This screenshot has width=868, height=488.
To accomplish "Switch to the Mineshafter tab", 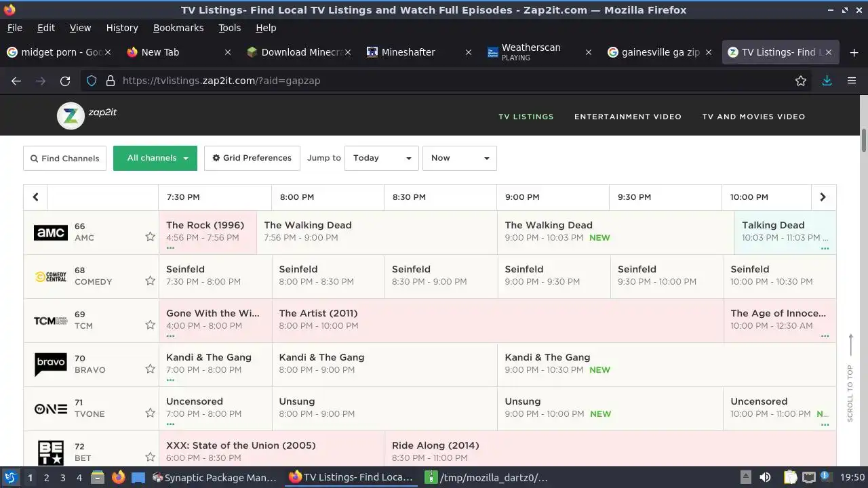I will [419, 52].
